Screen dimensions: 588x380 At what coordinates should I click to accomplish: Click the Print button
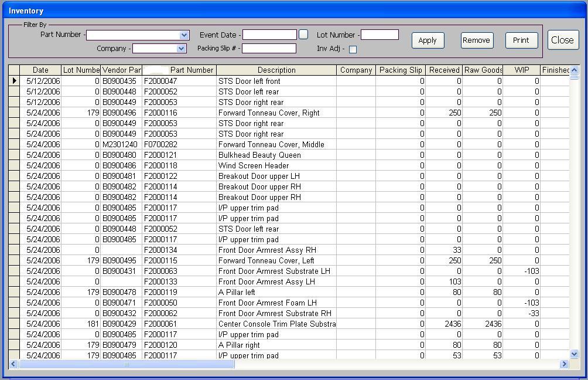[521, 40]
